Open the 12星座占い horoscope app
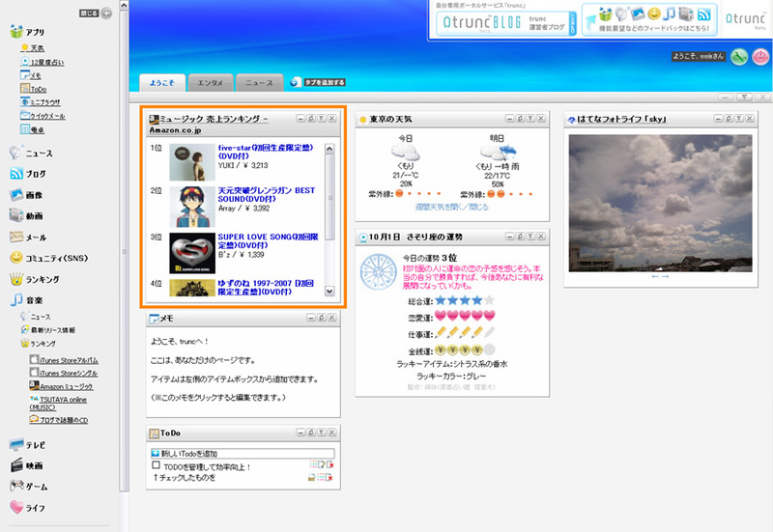This screenshot has height=532, width=773. 42,62
